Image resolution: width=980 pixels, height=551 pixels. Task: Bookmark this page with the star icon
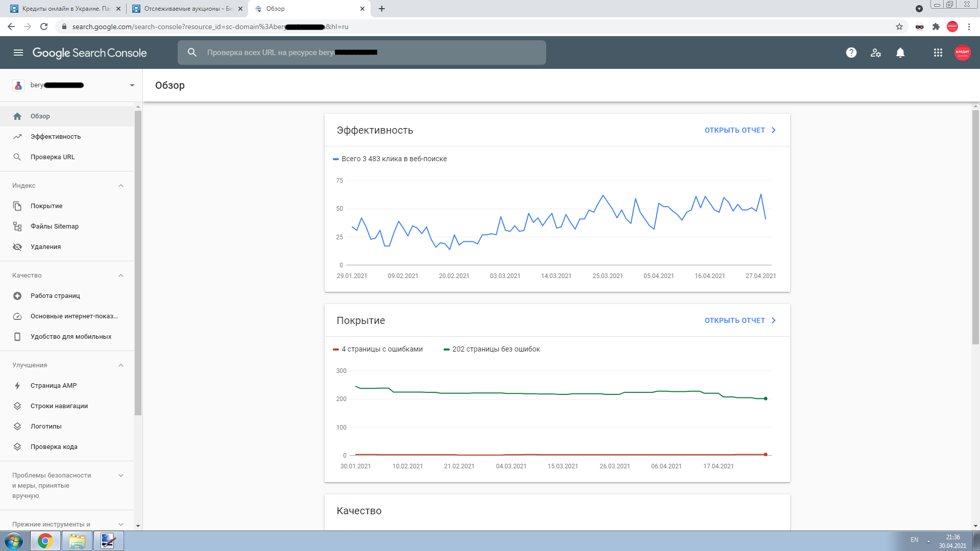[x=899, y=27]
